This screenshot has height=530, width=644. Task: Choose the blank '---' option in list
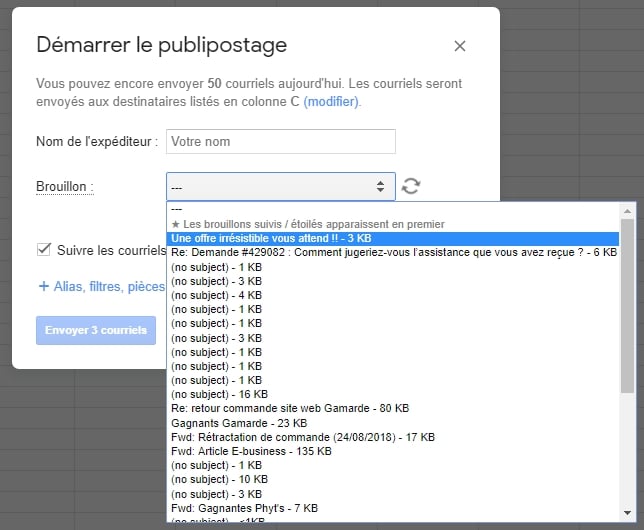(178, 211)
